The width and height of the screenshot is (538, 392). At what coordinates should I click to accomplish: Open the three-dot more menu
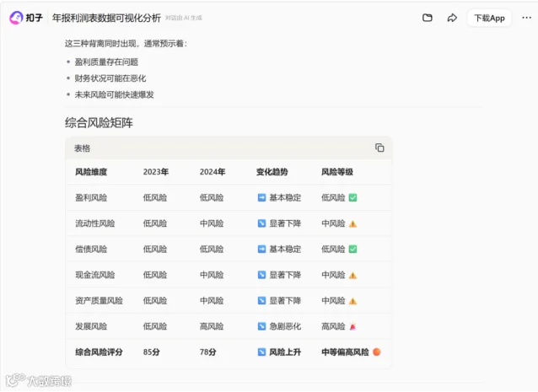tap(526, 18)
